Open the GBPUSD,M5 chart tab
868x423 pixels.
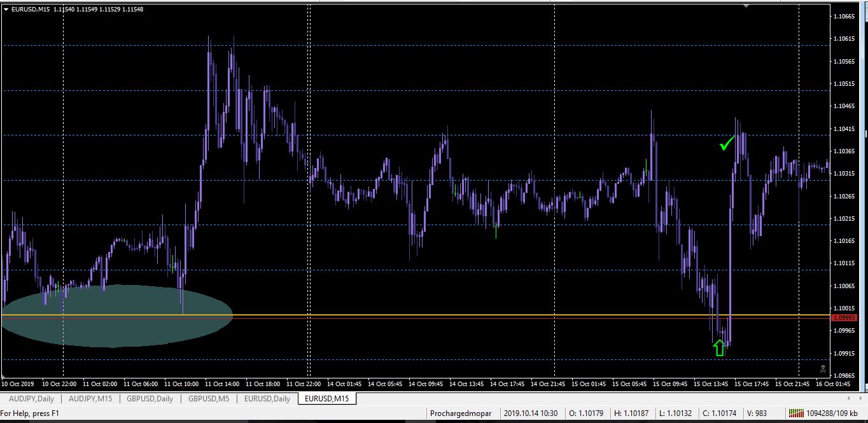coord(209,399)
